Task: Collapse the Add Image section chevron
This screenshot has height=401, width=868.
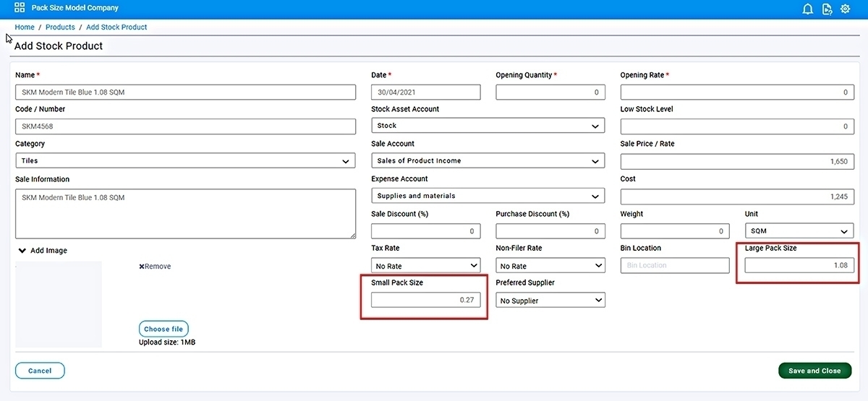Action: point(22,251)
